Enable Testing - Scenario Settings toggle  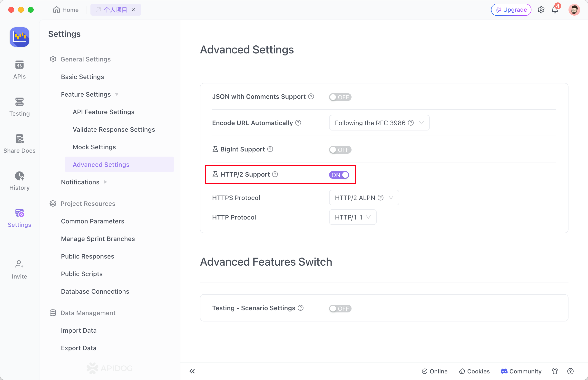tap(340, 309)
